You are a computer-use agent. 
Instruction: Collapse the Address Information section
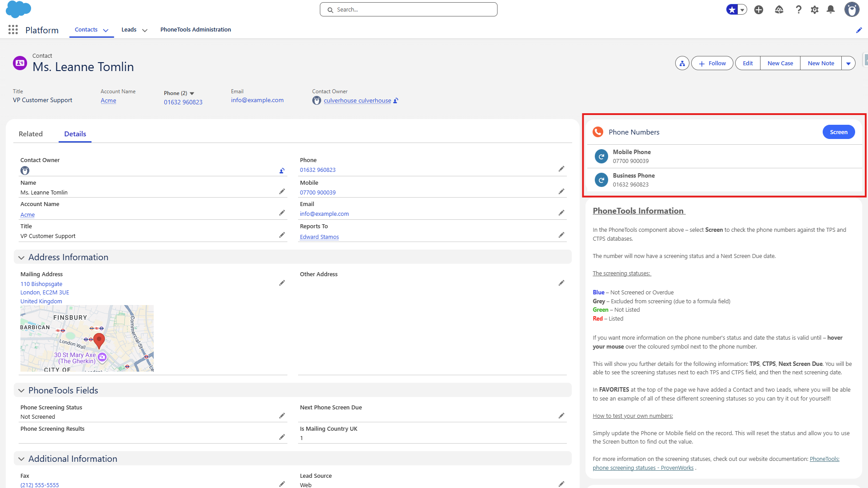coord(21,258)
